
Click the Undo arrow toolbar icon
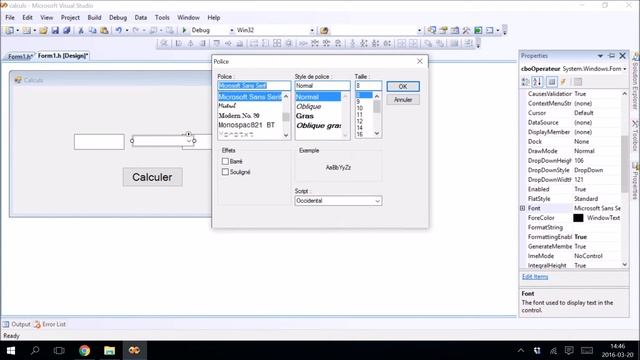point(118,30)
